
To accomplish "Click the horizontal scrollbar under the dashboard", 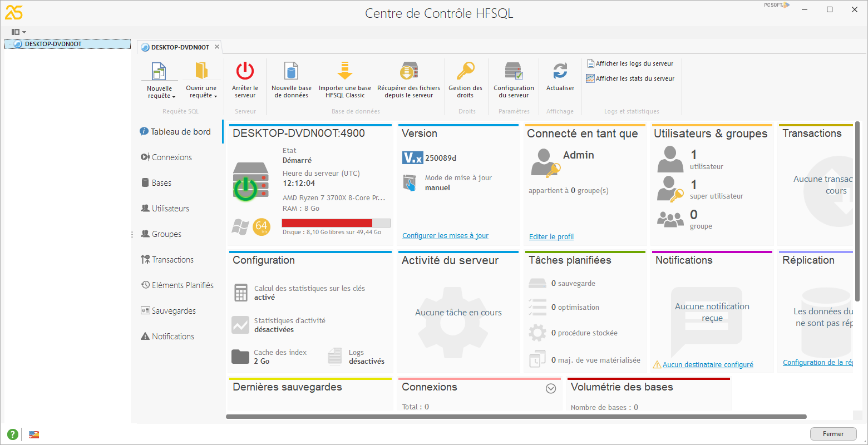I will (x=516, y=416).
